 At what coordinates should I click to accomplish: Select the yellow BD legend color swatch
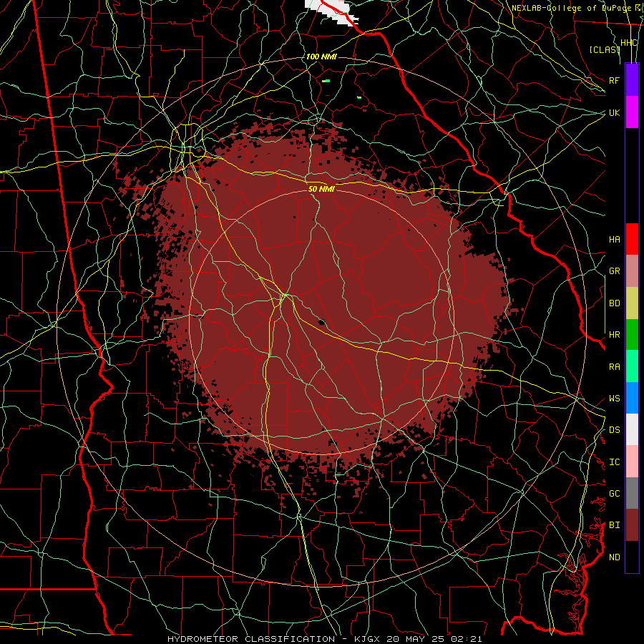632,303
